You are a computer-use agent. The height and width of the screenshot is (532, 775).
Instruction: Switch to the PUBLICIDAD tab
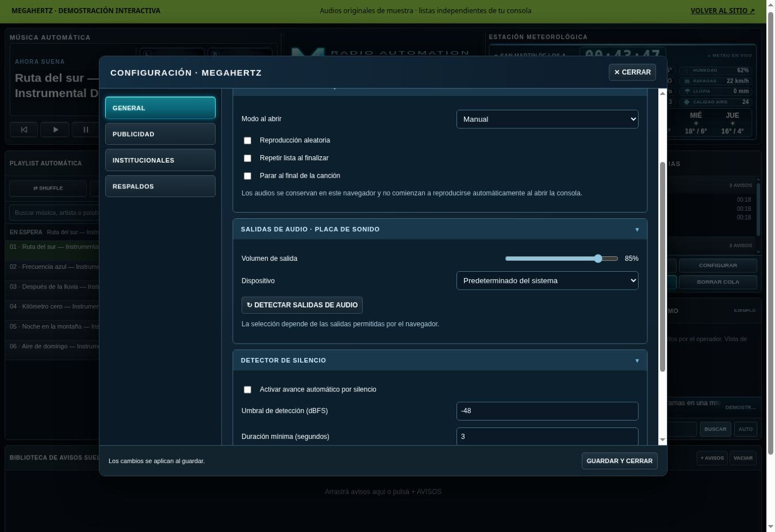[x=160, y=134]
